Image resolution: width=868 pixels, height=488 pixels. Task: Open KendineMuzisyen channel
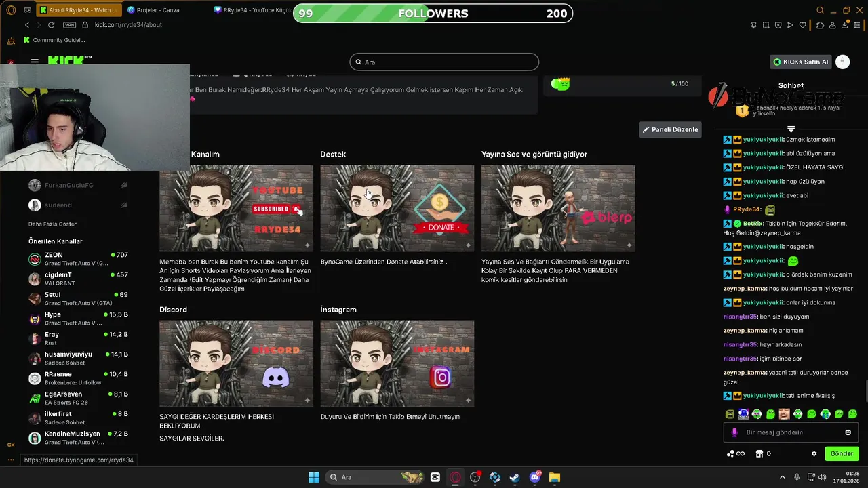tap(78, 437)
